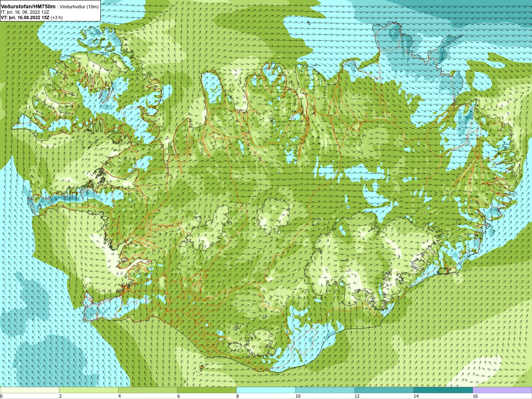Click the legend value 16
The width and height of the screenshot is (532, 399).
click(x=475, y=396)
